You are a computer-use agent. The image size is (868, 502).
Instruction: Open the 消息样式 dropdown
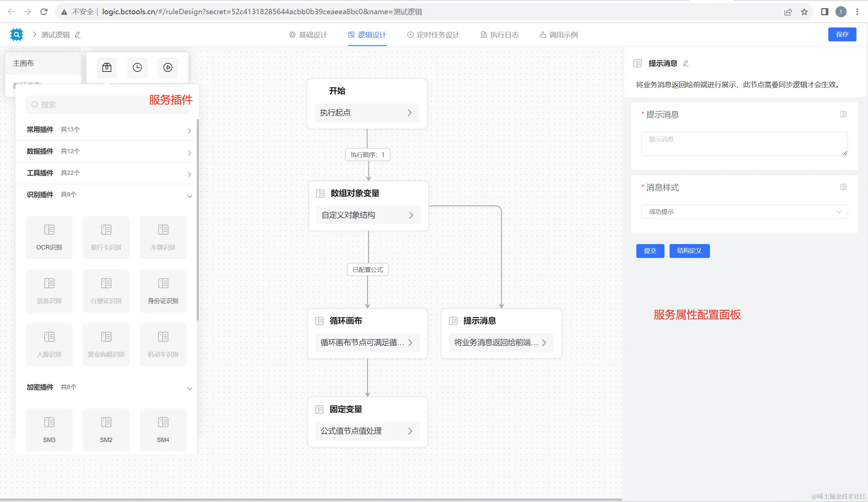tap(744, 212)
